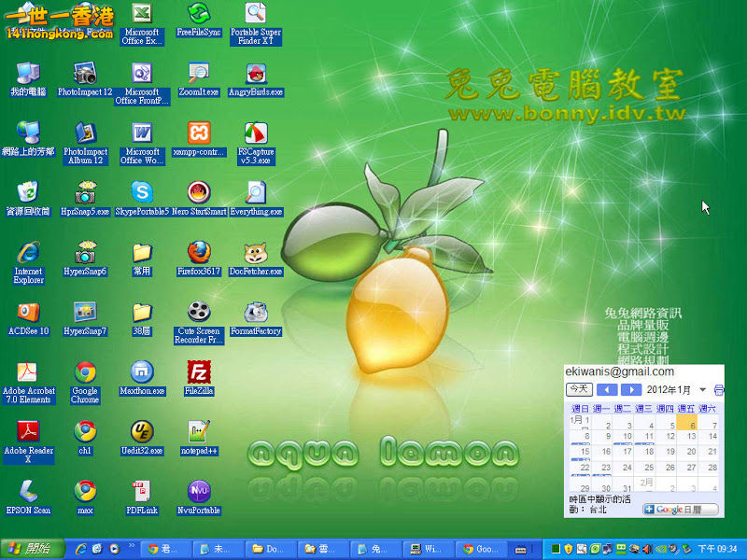Select the highlighted January 6 date

coord(688,424)
